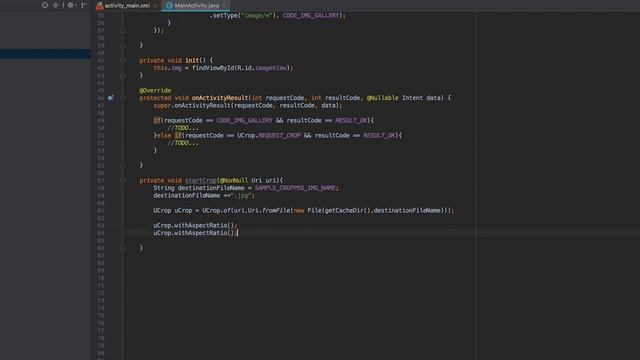Click 'CODE_IMG_GALLERY' on the setType line
Screen dimensions: 640x360
[x=311, y=16]
